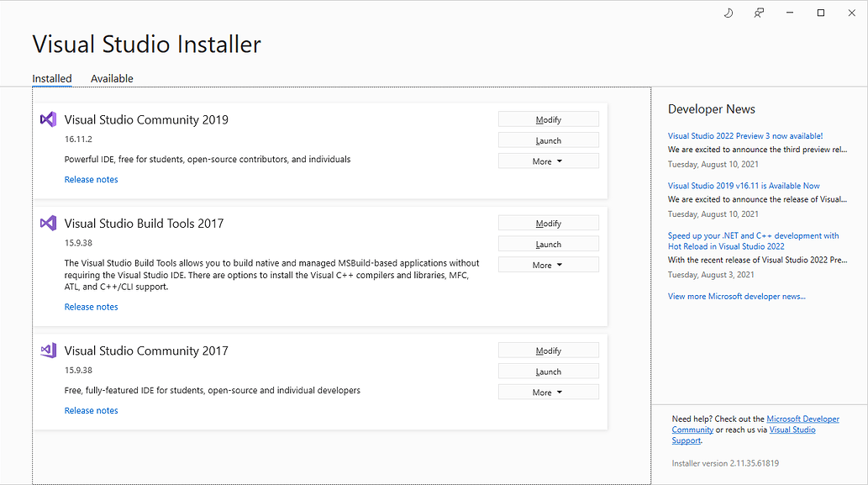The width and height of the screenshot is (868, 485).
Task: Open the Hot Reload news article link
Action: coord(754,241)
